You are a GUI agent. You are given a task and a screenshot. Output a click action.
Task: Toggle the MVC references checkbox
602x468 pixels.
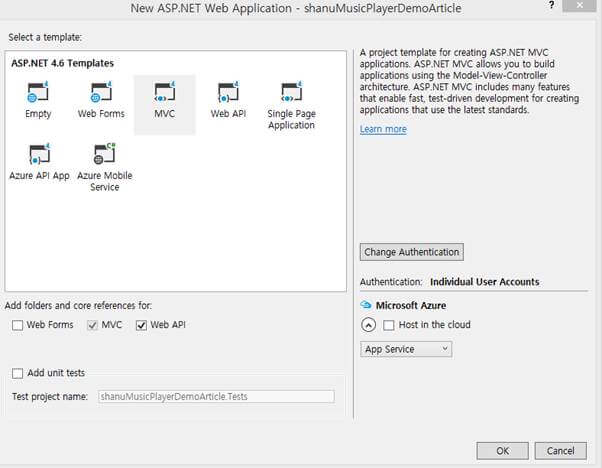coord(93,325)
